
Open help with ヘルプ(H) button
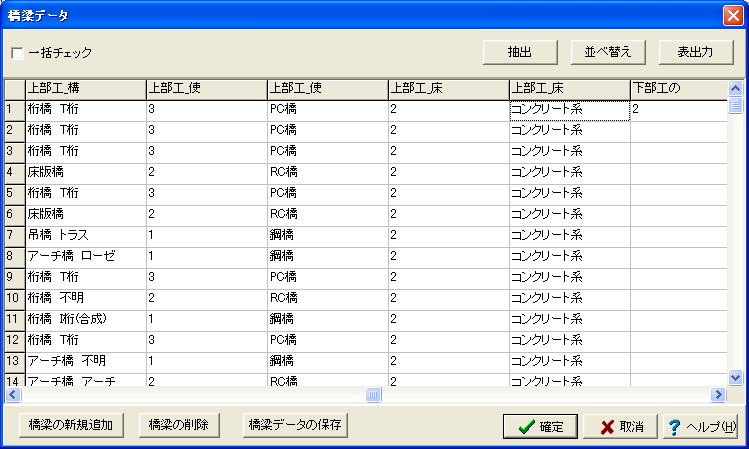click(x=701, y=427)
